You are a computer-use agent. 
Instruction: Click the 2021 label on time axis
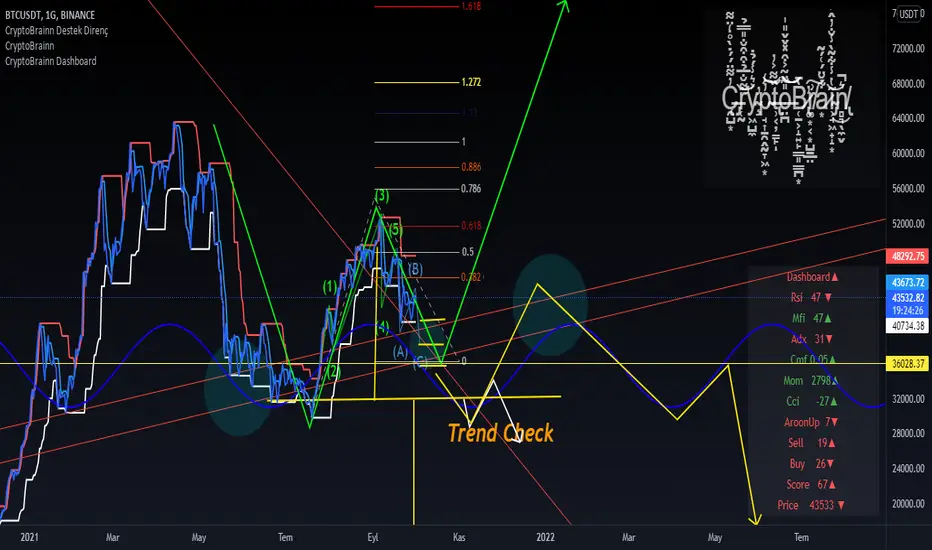coord(29,537)
